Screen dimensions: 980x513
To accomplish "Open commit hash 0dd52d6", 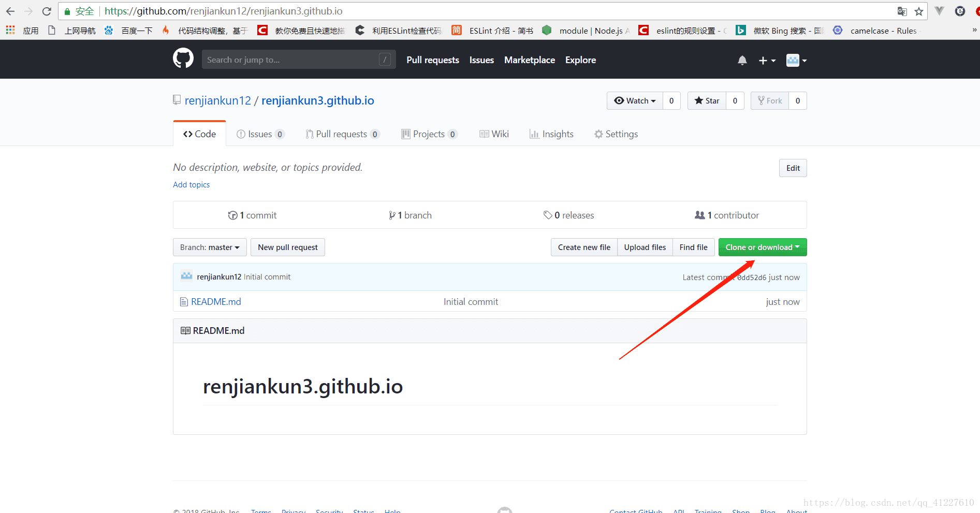I will 752,277.
